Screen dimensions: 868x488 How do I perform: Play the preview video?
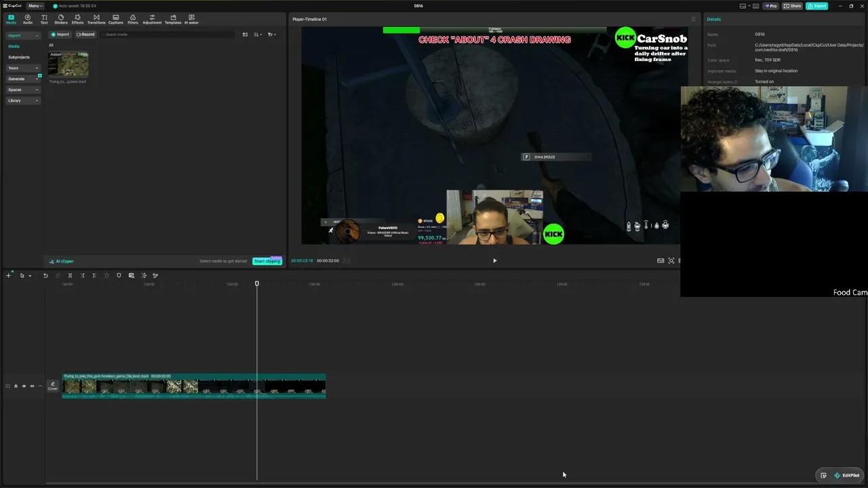(x=494, y=261)
